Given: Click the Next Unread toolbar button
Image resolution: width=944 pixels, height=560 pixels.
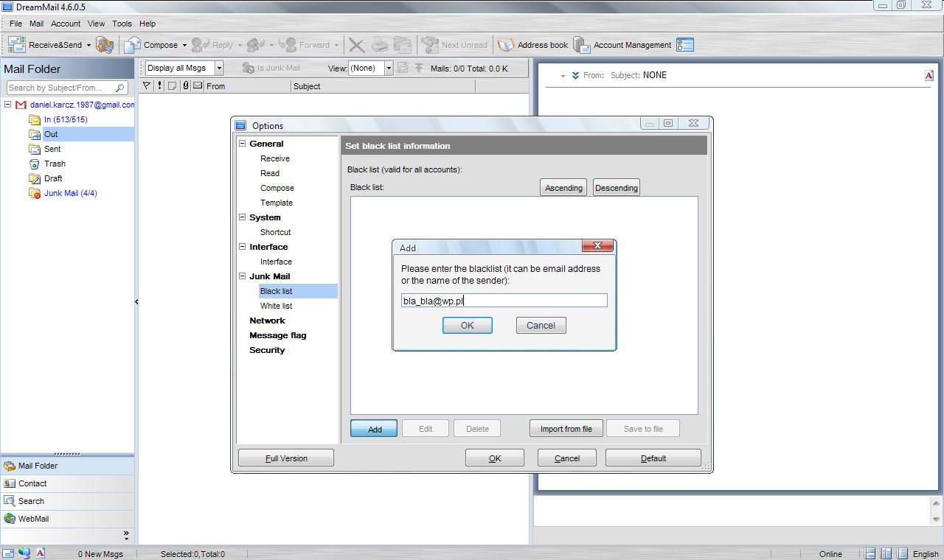Looking at the screenshot, I should (454, 45).
